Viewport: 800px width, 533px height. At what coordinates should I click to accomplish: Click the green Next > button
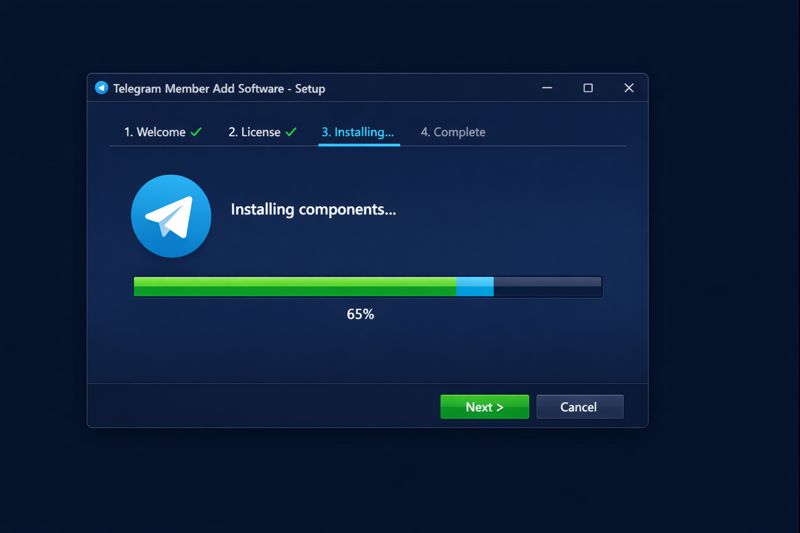485,407
